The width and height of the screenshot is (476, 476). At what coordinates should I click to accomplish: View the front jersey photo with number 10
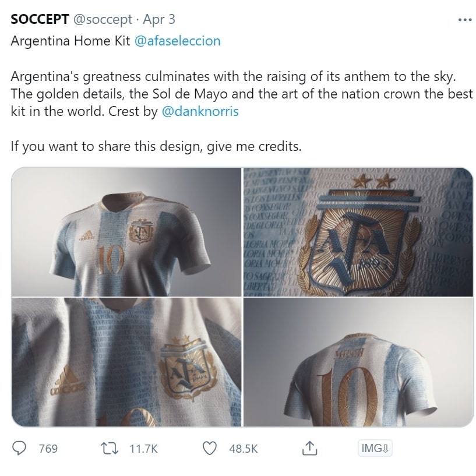[x=125, y=232]
